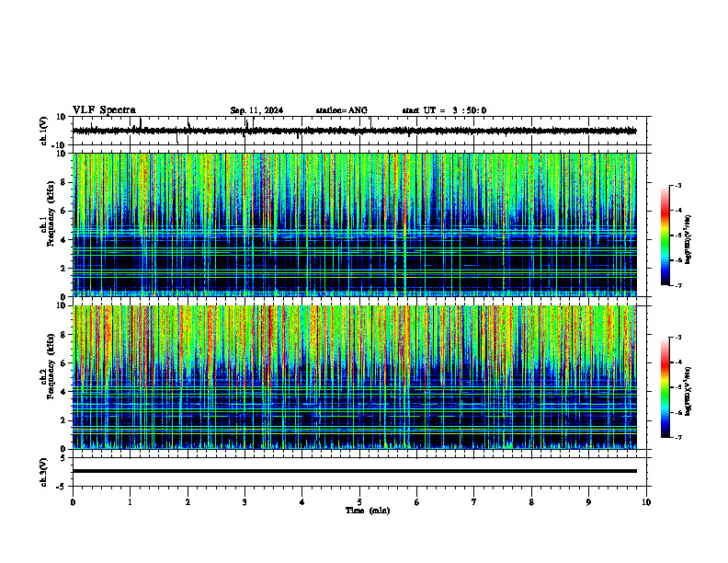Click time axis tick label "1" at bottom

pos(130,502)
